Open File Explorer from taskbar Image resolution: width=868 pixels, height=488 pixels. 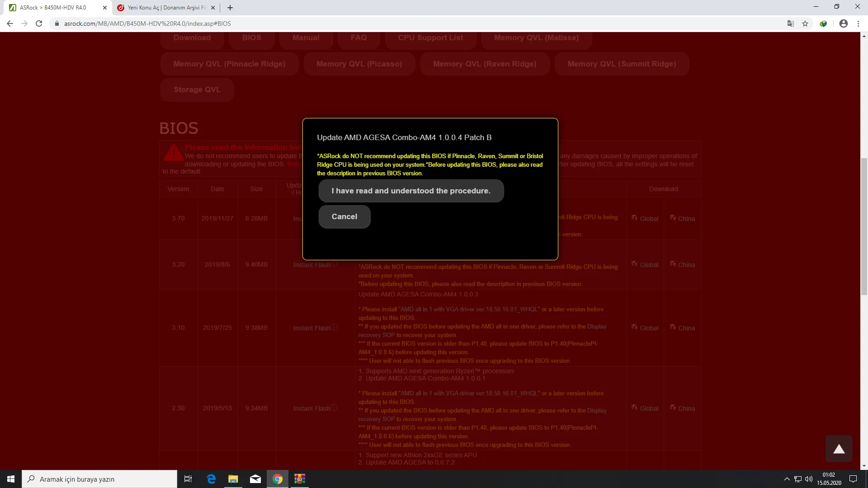click(233, 479)
